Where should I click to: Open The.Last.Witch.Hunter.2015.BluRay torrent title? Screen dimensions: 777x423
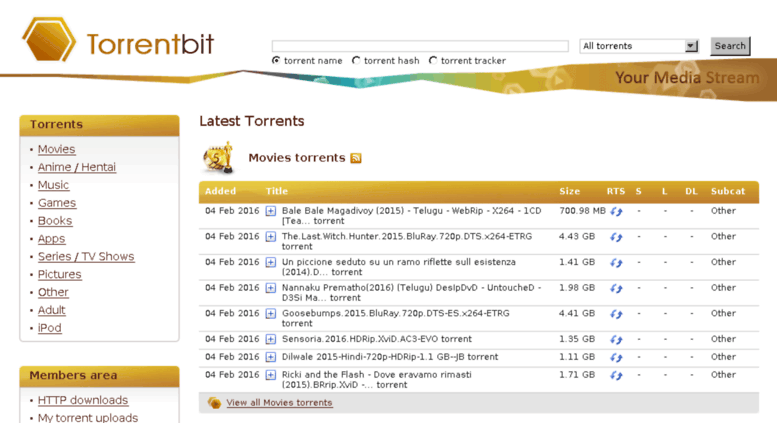(x=407, y=242)
